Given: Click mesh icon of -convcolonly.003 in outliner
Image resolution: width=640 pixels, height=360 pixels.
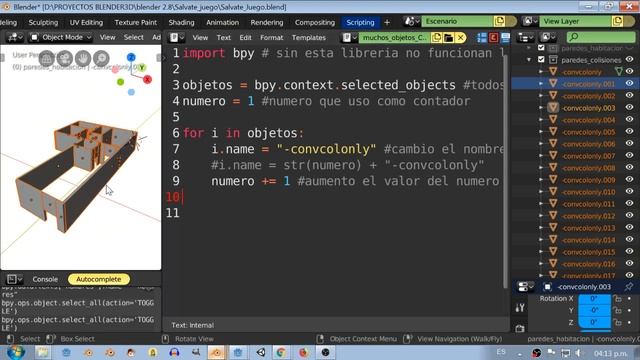Looking at the screenshot, I should [x=553, y=108].
